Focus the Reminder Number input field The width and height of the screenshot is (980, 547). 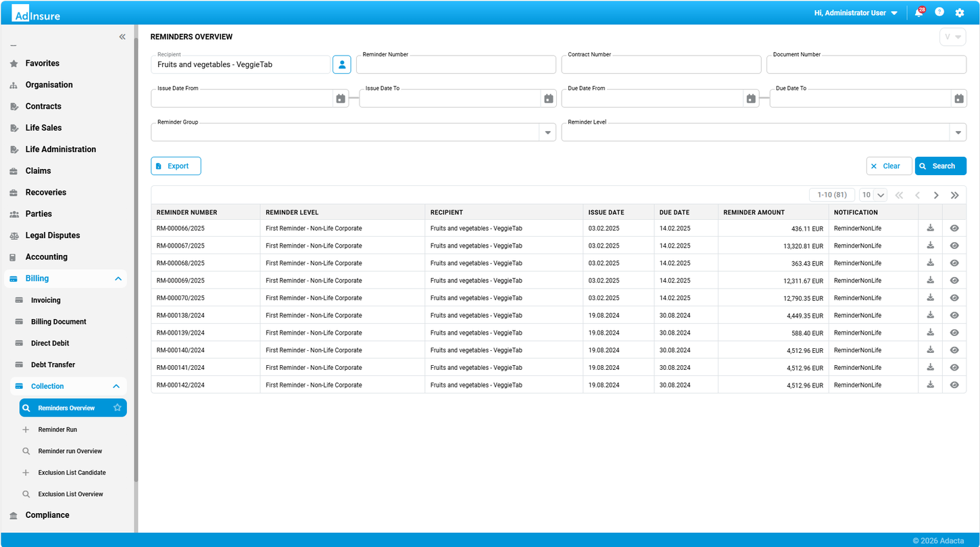(456, 64)
